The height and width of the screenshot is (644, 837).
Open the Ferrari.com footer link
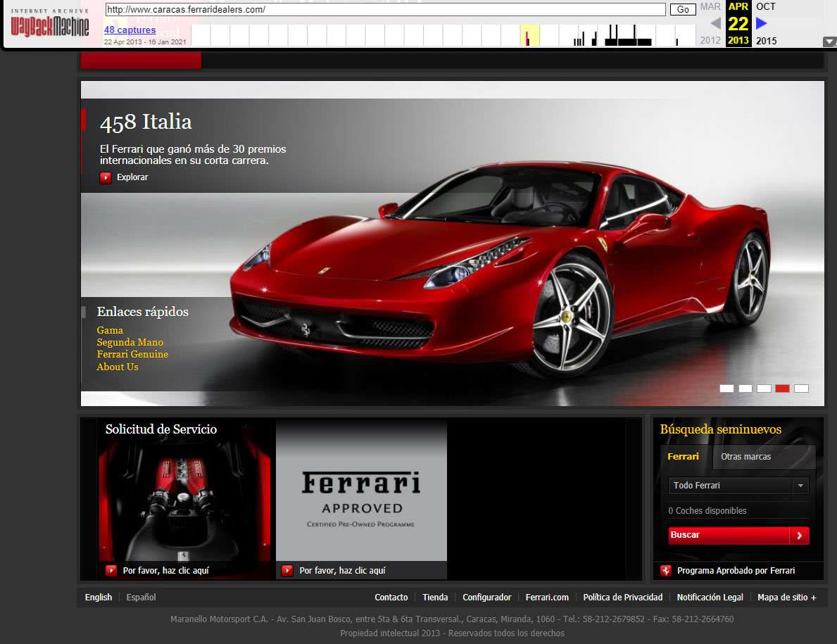point(547,597)
